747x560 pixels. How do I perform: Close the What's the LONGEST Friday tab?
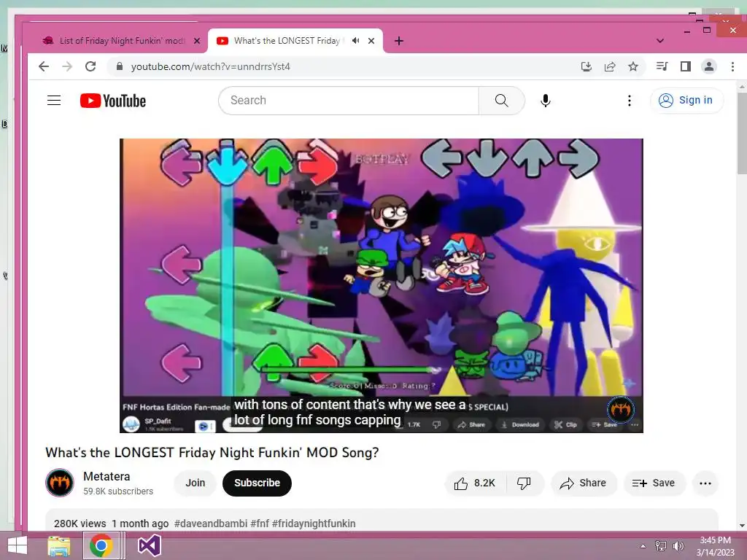click(x=371, y=41)
